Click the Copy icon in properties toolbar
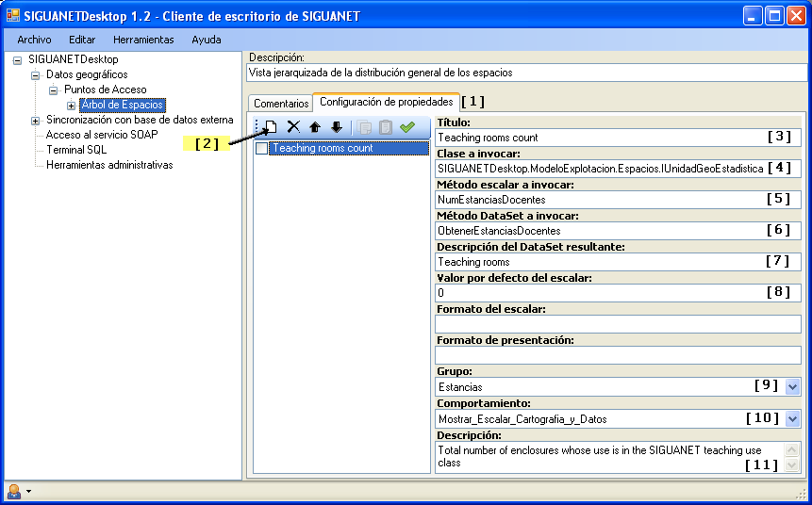The width and height of the screenshot is (812, 505). click(364, 127)
